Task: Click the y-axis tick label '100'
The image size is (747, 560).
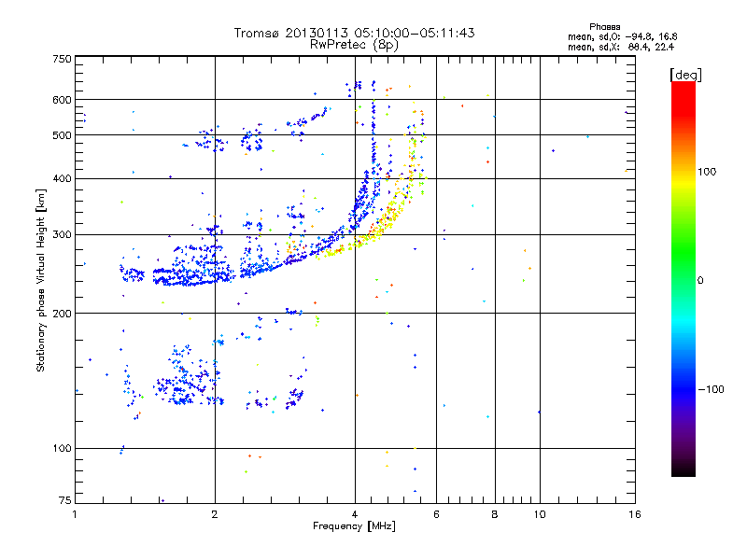Action: click(x=63, y=448)
